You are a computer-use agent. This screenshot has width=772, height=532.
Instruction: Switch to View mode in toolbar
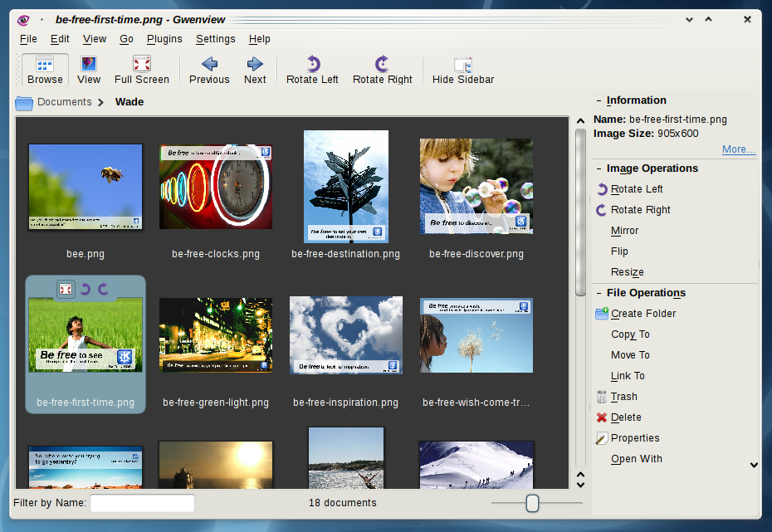(x=89, y=70)
